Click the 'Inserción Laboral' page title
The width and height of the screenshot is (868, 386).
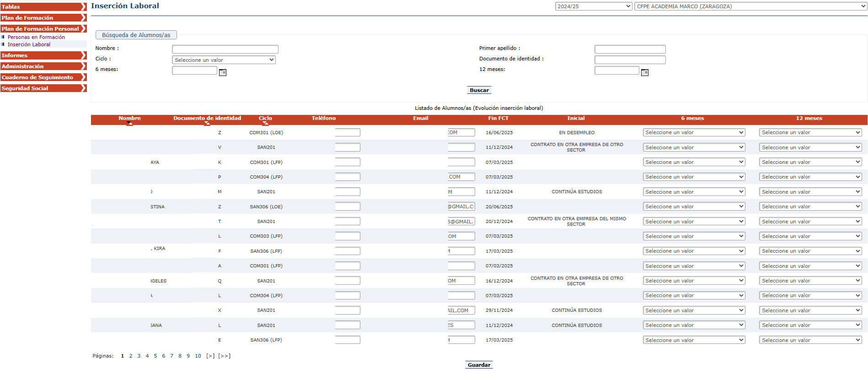tap(125, 6)
